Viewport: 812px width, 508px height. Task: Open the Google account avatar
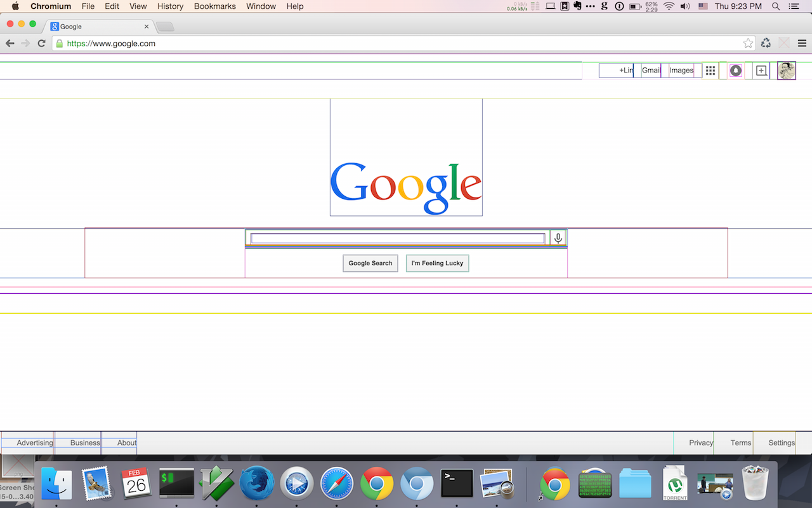point(787,70)
